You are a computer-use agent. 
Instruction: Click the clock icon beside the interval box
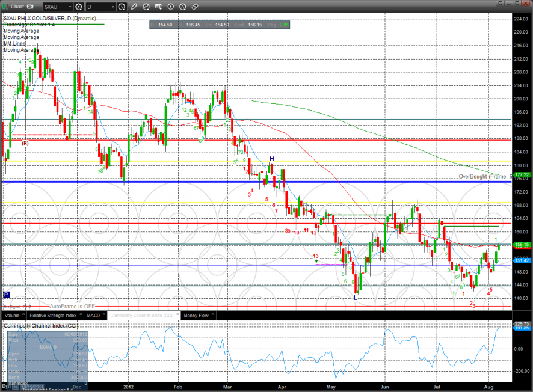pos(123,7)
